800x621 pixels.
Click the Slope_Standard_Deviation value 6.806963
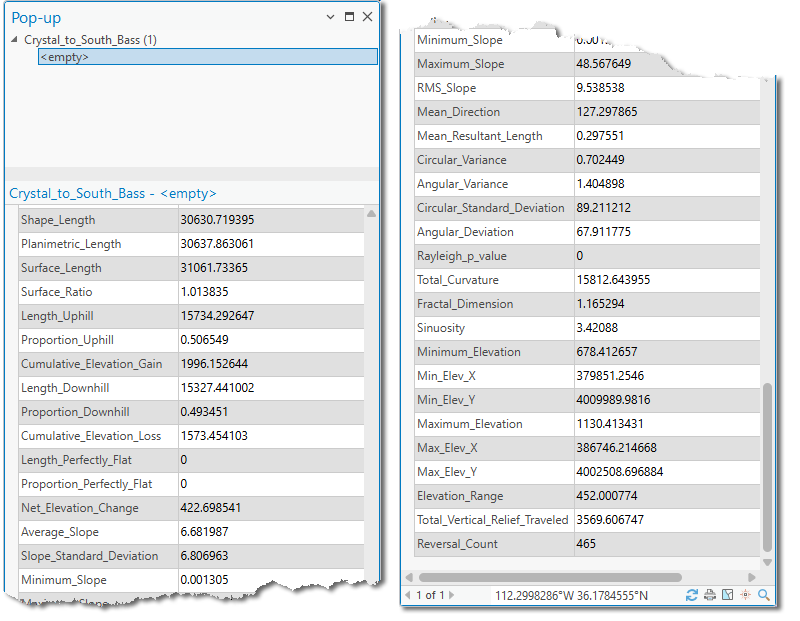[x=204, y=556]
